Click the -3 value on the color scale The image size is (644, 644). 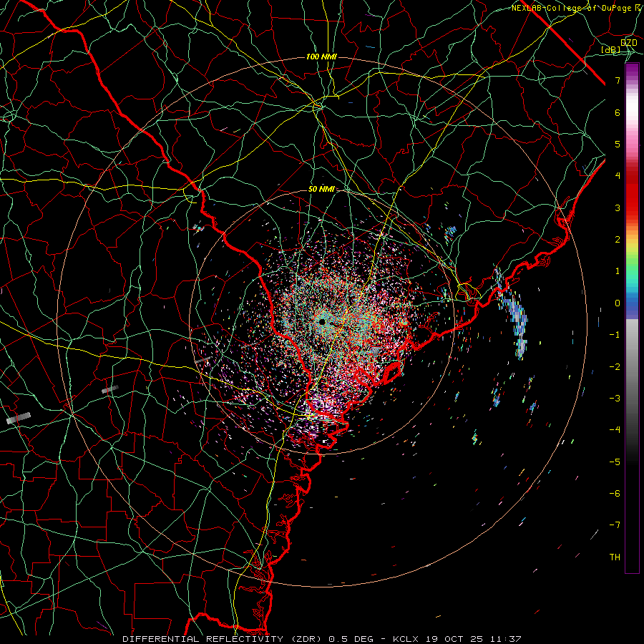pyautogui.click(x=615, y=399)
